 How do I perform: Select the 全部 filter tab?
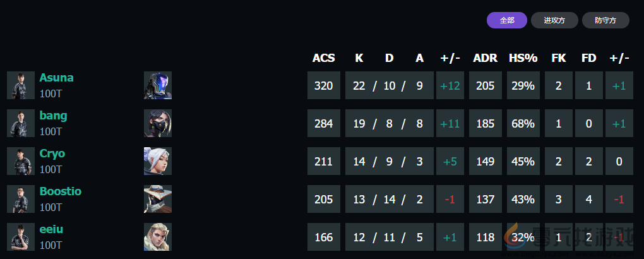tap(507, 20)
